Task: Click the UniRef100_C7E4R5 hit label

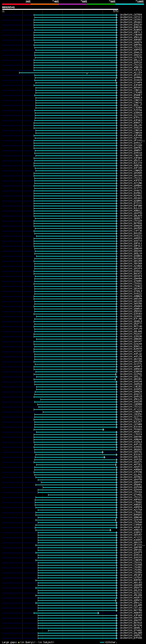Action: click(x=131, y=93)
